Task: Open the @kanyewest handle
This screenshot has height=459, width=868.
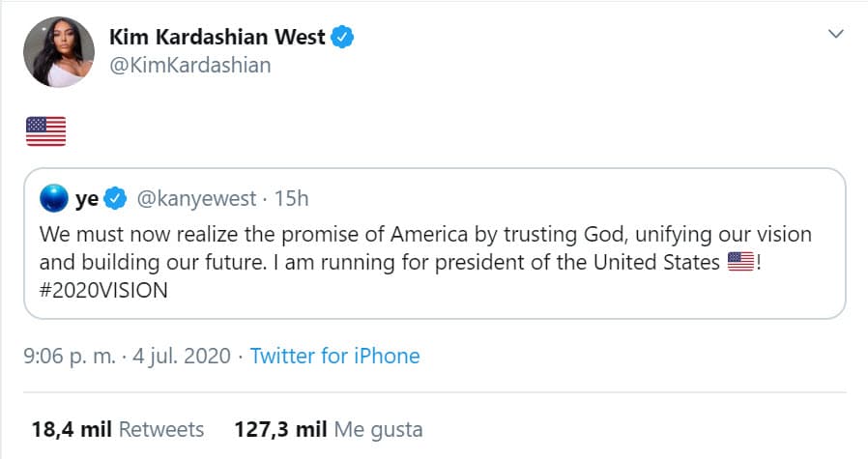Action: [196, 199]
